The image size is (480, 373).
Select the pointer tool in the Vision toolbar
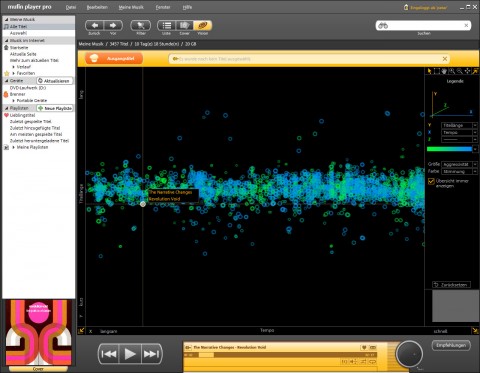pyautogui.click(x=429, y=71)
